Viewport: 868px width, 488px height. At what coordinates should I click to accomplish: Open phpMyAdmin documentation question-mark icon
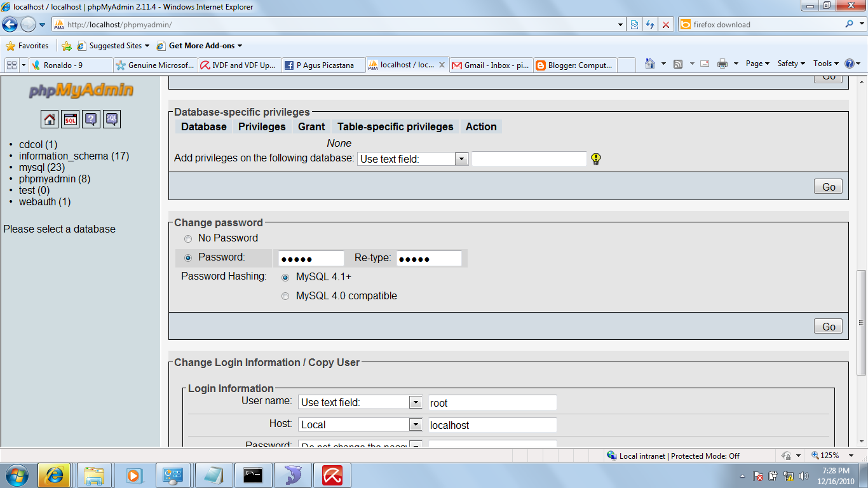pyautogui.click(x=92, y=119)
